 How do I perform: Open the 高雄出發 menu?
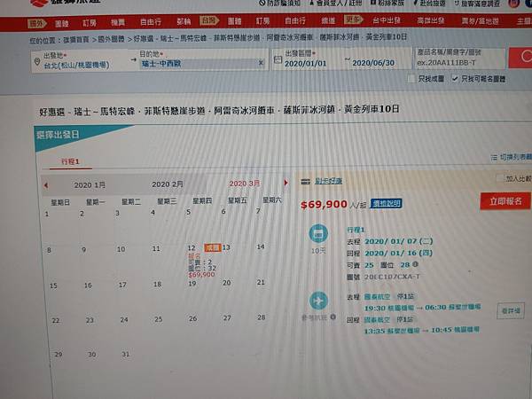431,20
